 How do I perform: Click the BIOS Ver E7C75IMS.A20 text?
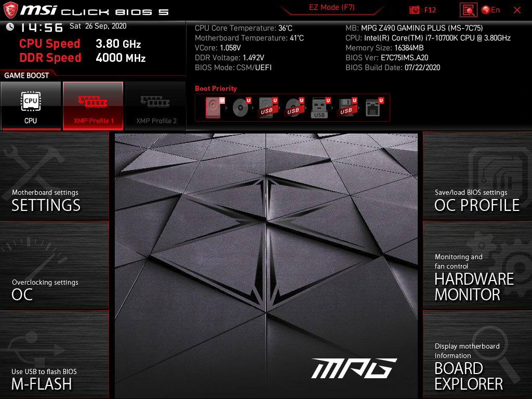click(387, 58)
